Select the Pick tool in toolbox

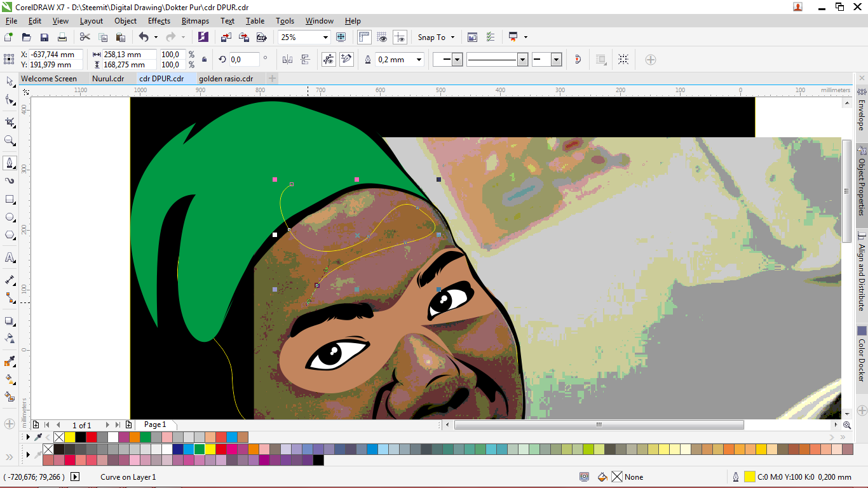(x=10, y=81)
